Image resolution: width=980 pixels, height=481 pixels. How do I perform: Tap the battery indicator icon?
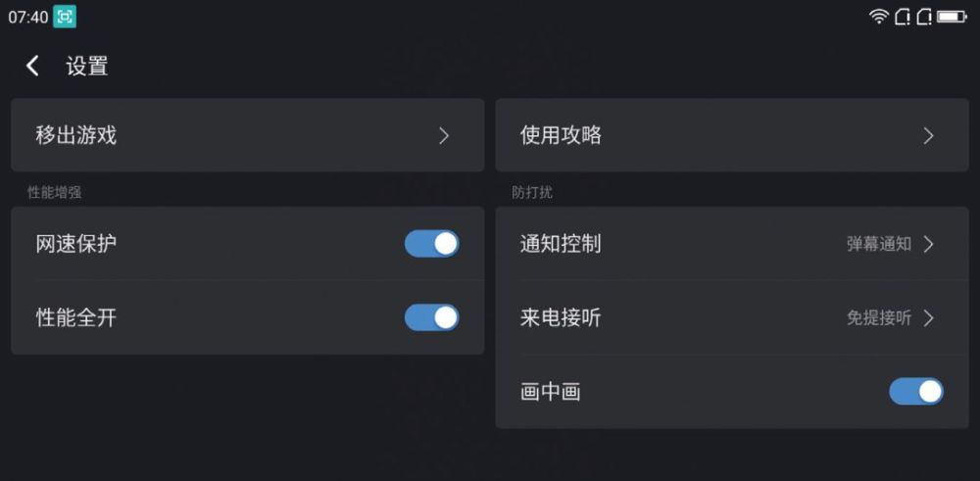click(952, 17)
